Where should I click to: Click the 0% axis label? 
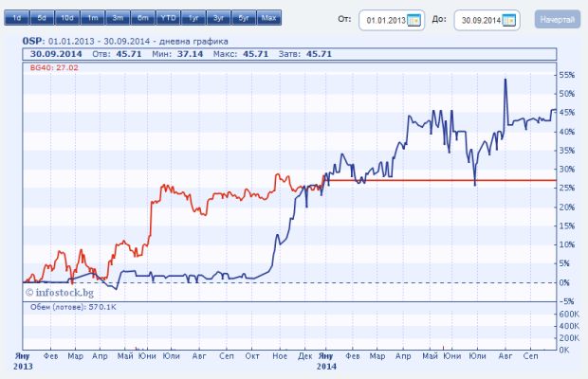point(564,282)
